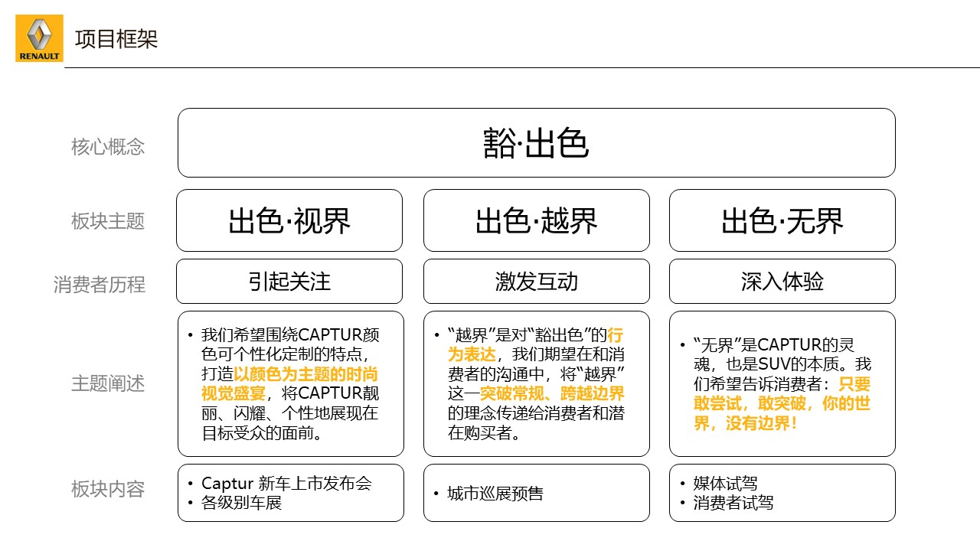This screenshot has height=551, width=980.
Task: Click the 激发互动 box
Action: pyautogui.click(x=536, y=282)
